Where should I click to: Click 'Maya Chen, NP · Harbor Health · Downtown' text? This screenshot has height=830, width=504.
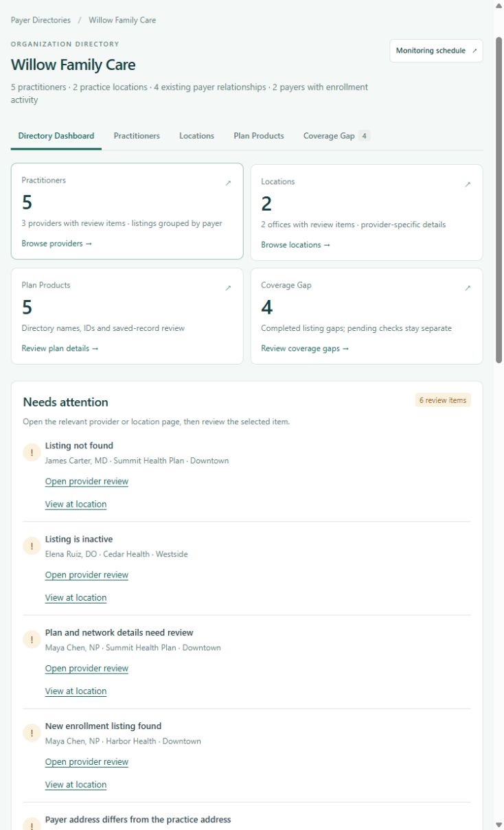click(123, 741)
